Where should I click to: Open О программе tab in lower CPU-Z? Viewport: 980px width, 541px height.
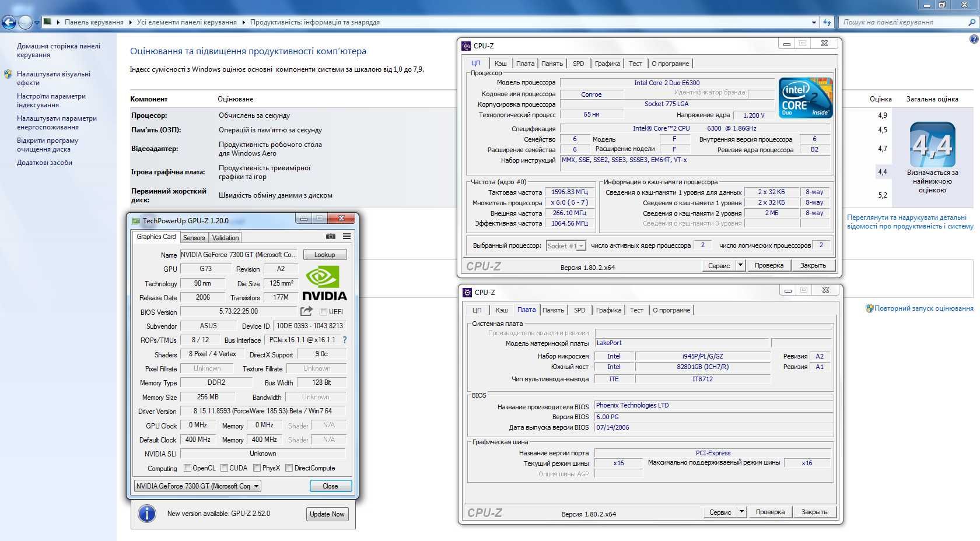(x=671, y=310)
